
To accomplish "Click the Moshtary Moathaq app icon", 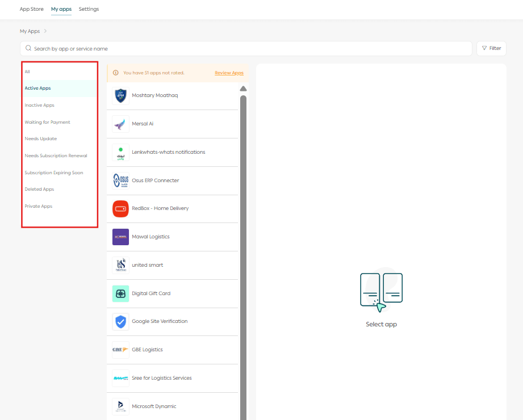I will tap(120, 95).
